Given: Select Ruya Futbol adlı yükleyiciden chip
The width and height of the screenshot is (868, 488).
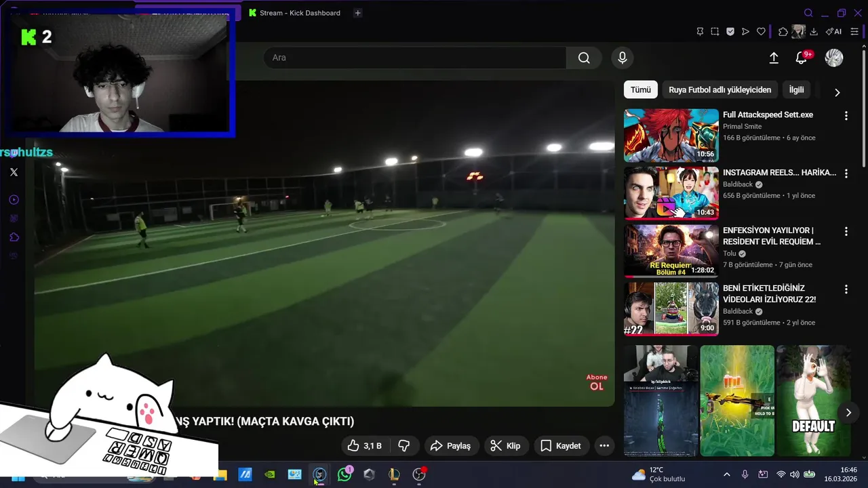Looking at the screenshot, I should point(719,89).
